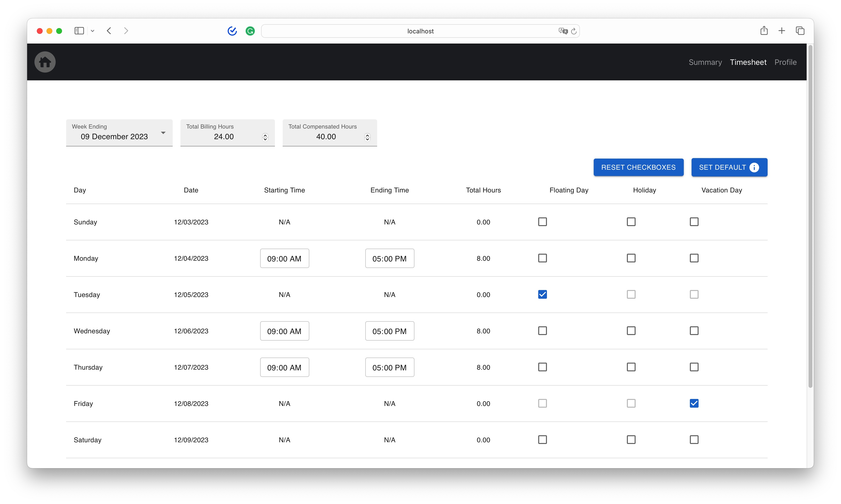Enable the Holiday checkbox for Monday
Viewport: 841px width, 504px height.
coord(631,258)
